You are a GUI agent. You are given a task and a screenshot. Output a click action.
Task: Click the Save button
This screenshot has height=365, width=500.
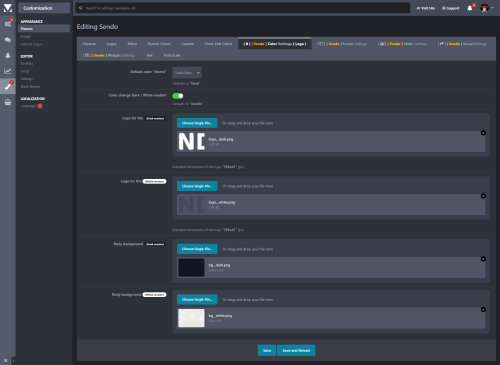point(267,350)
